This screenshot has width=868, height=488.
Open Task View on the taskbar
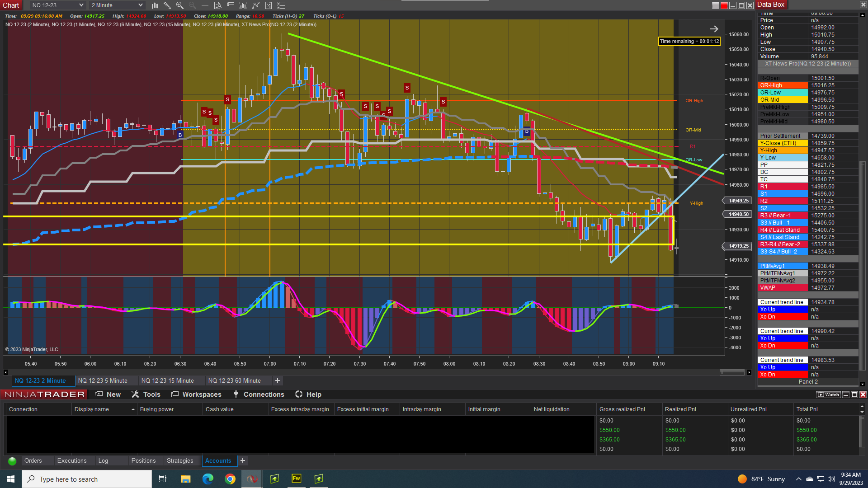click(163, 479)
